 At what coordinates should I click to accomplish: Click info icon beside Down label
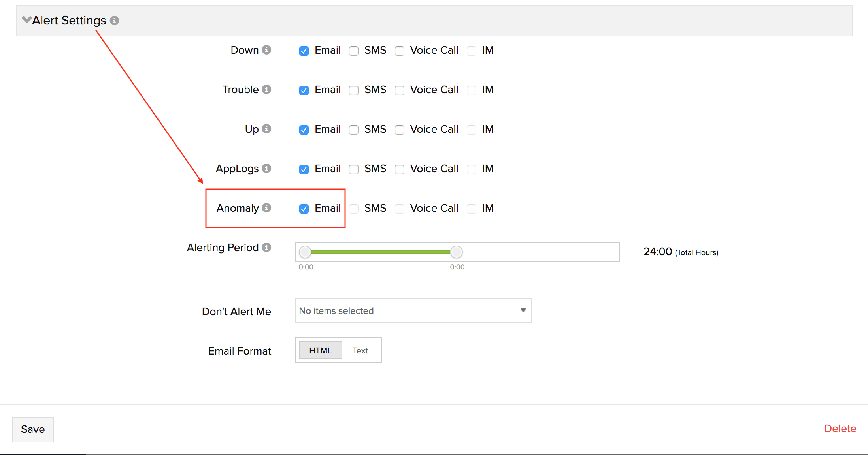point(267,50)
